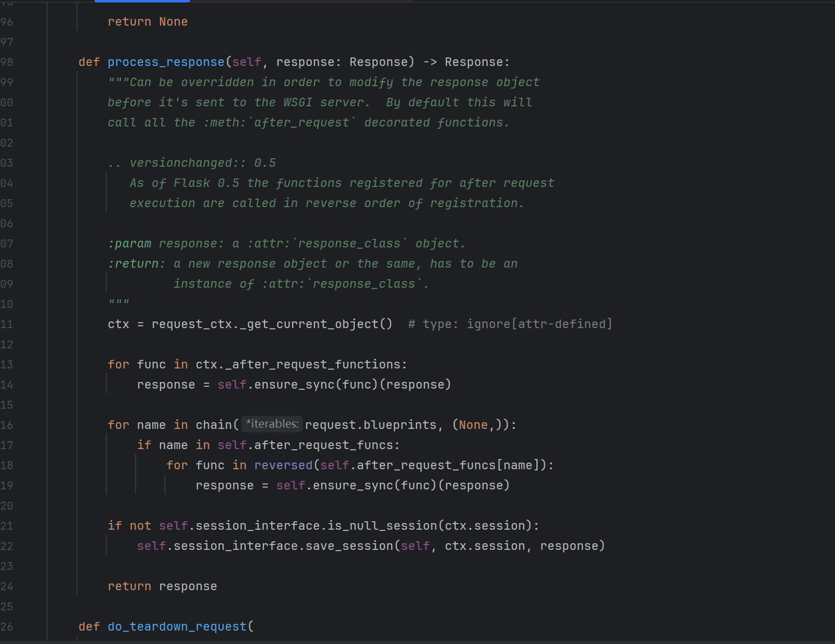
Task: Click the final return response statement
Action: (x=162, y=587)
